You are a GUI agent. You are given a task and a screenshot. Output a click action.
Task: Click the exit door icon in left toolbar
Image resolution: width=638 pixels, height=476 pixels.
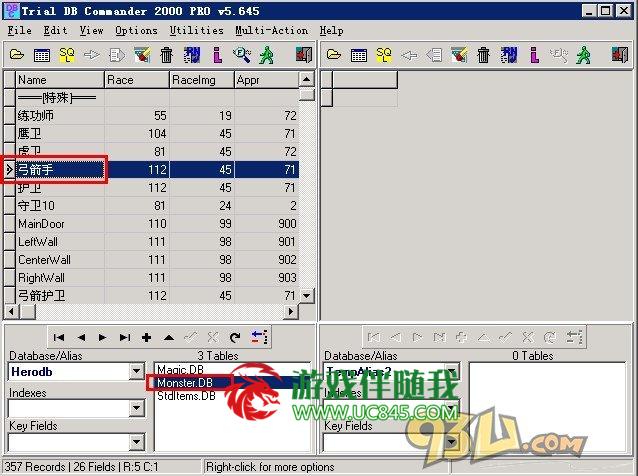click(x=304, y=55)
